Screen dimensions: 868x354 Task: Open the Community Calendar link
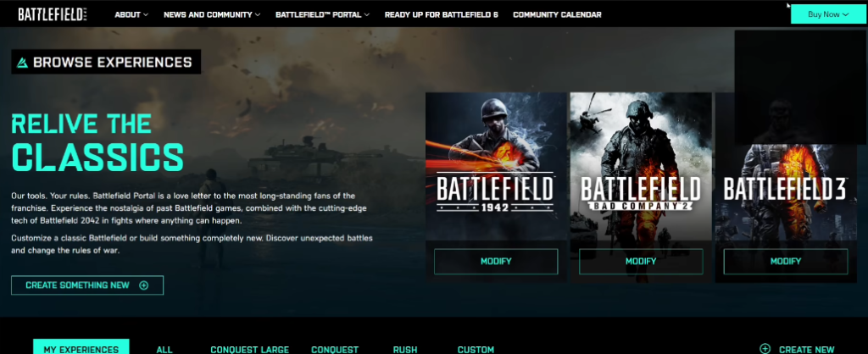point(557,15)
